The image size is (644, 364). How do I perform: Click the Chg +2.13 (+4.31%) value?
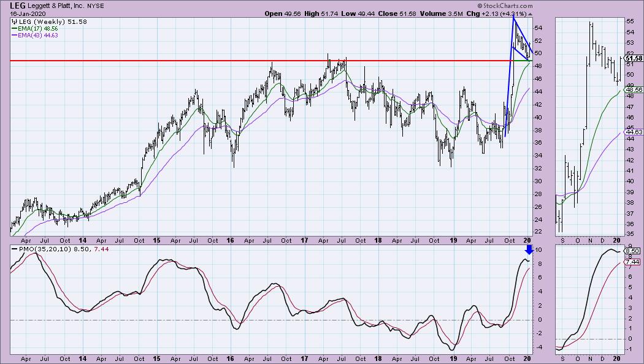pyautogui.click(x=497, y=13)
